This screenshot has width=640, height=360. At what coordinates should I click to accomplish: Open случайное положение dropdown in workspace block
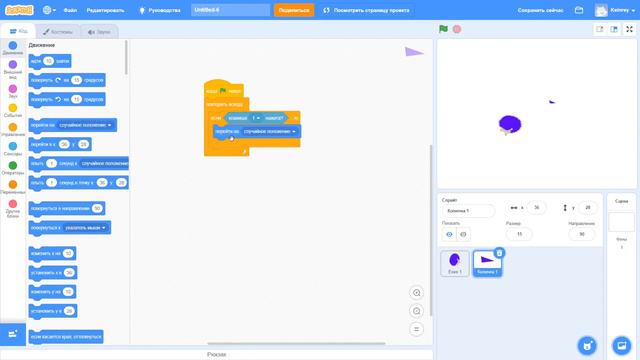click(269, 131)
